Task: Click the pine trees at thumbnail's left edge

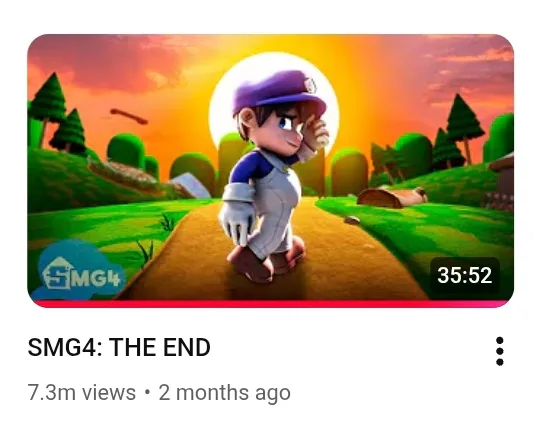Action: (58, 114)
